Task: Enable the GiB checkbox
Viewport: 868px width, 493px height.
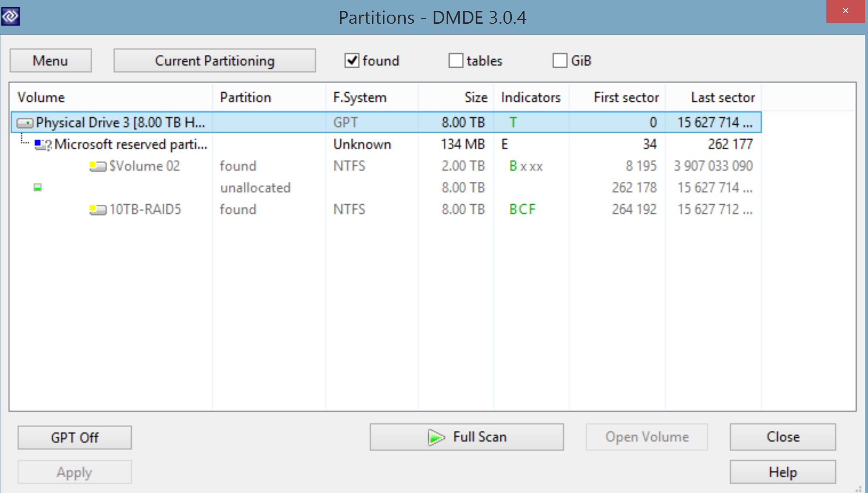Action: point(560,60)
